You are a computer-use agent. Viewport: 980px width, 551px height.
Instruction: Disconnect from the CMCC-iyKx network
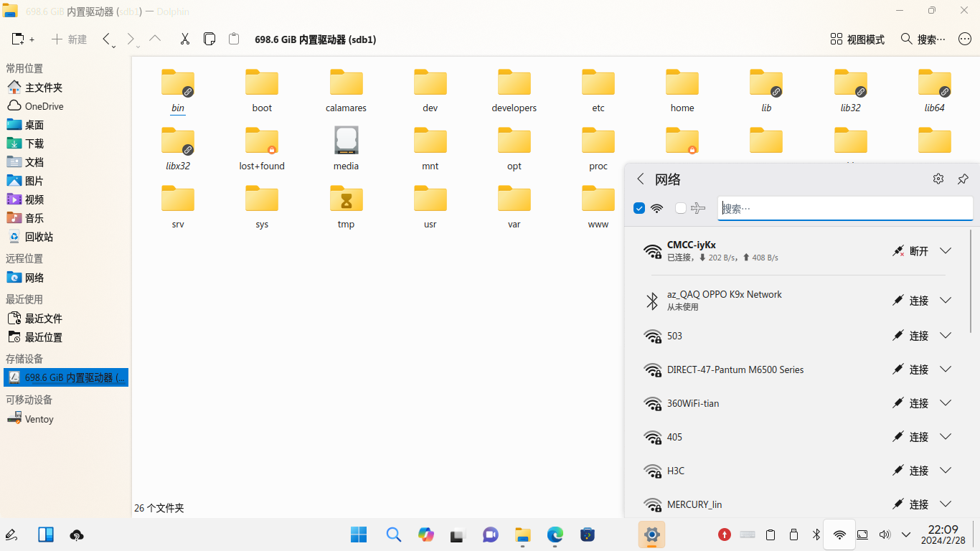coord(910,251)
